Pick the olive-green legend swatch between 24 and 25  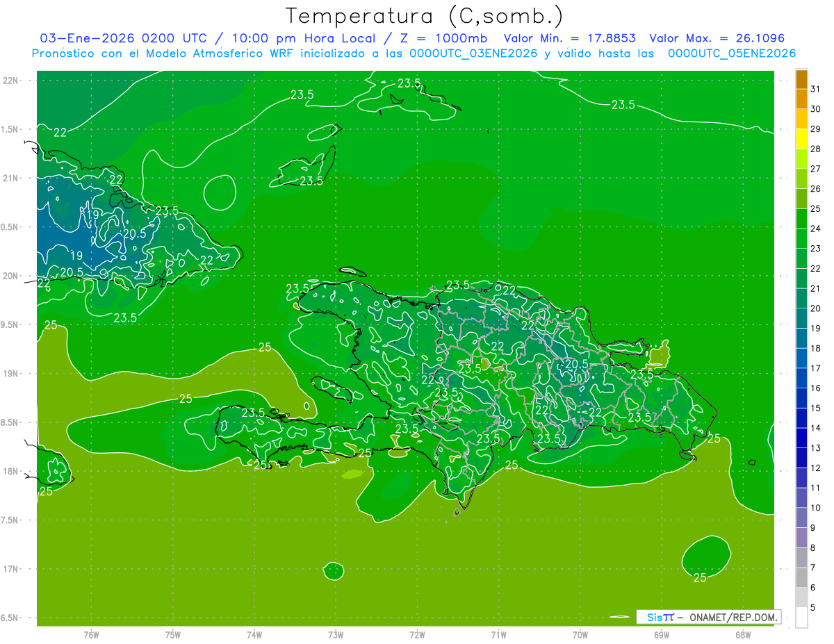click(x=801, y=218)
